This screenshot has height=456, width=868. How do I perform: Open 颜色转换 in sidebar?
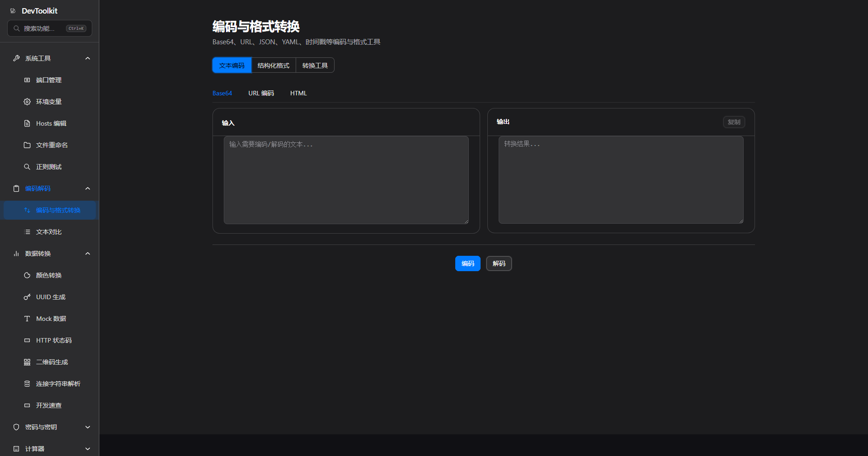[50, 275]
